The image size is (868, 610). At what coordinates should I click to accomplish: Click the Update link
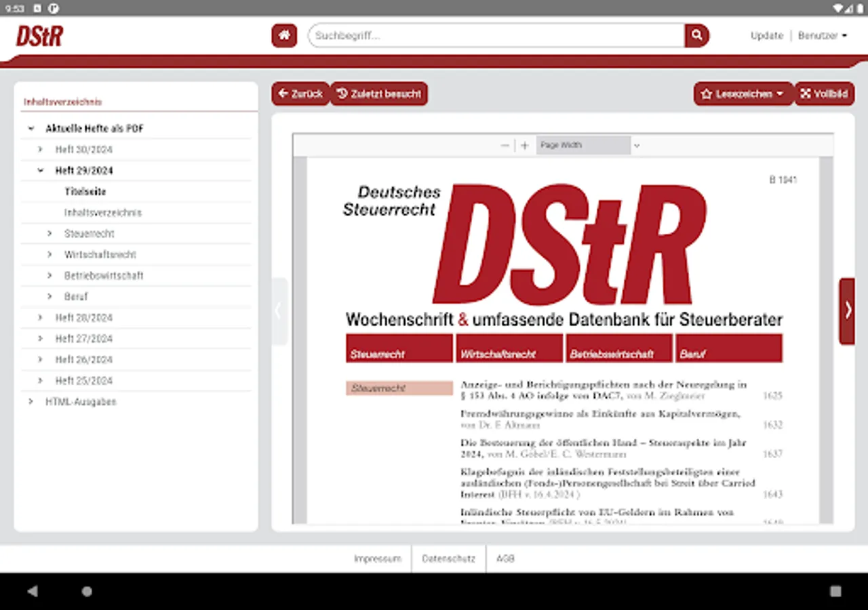coord(766,35)
